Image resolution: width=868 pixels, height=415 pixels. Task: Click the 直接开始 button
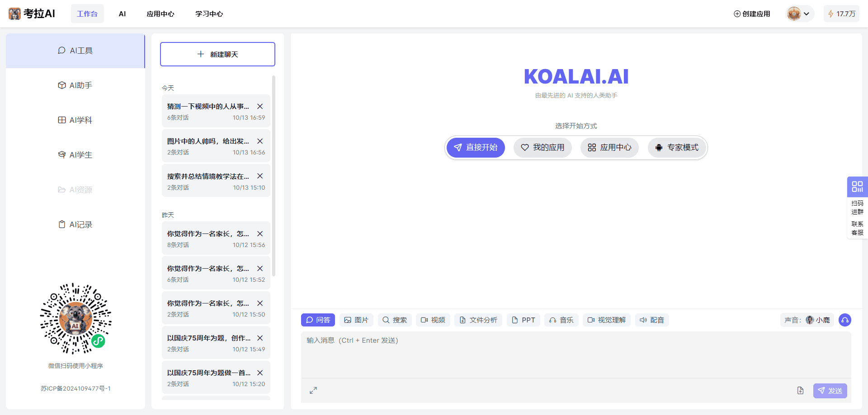click(x=476, y=148)
